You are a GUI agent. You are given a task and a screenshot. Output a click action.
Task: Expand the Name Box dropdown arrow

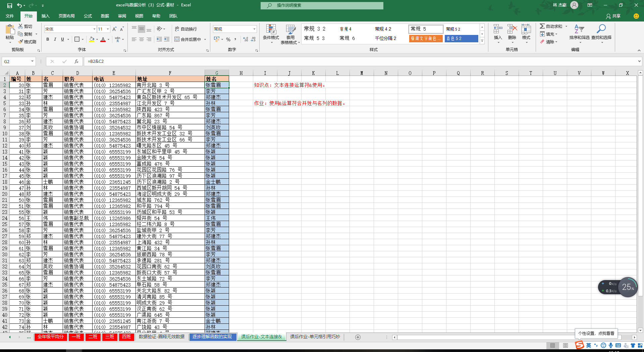(x=32, y=61)
